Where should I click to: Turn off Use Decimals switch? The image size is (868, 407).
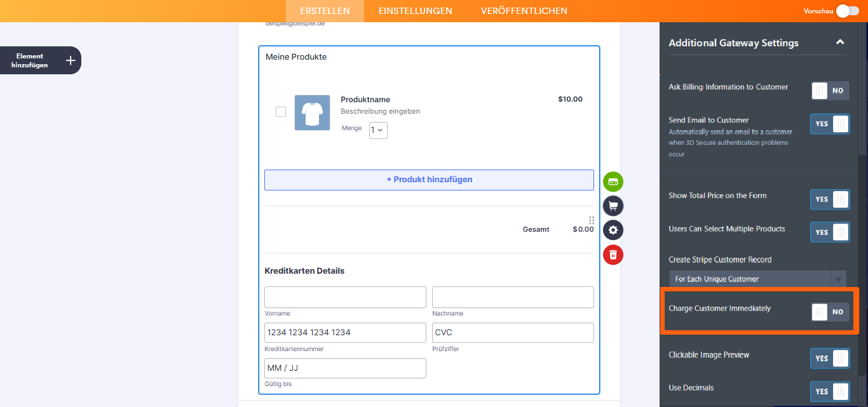830,392
